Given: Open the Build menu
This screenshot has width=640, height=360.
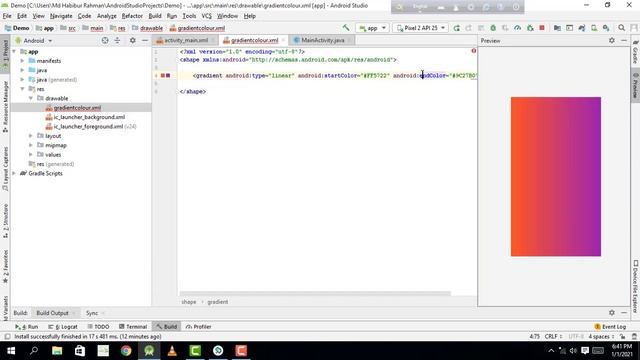Looking at the screenshot, I should click(x=155, y=16).
